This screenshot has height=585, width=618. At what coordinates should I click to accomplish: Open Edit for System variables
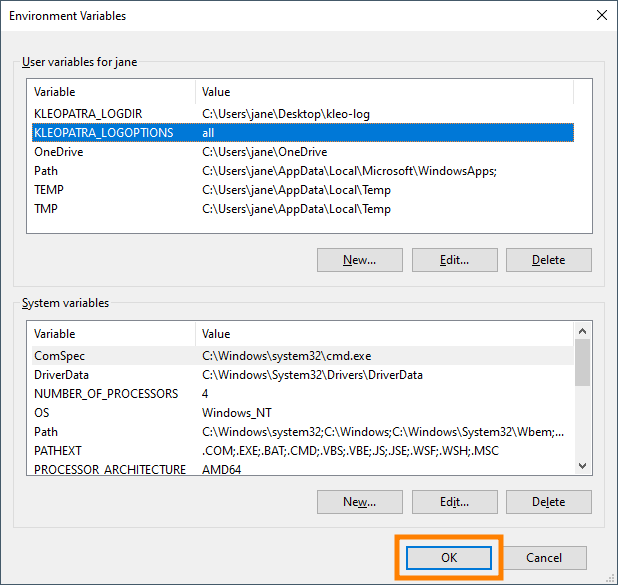pyautogui.click(x=454, y=501)
